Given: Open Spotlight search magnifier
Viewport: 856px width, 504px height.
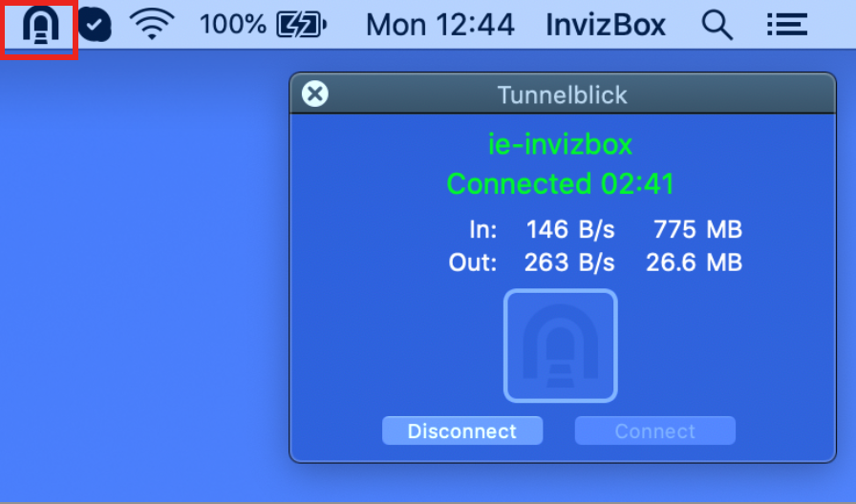Looking at the screenshot, I should click(x=717, y=25).
